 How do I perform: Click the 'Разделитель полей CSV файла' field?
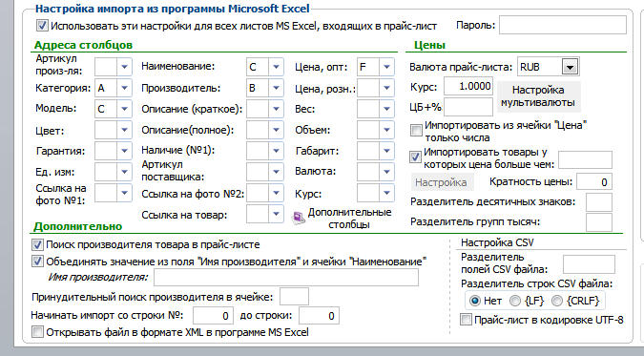click(589, 264)
